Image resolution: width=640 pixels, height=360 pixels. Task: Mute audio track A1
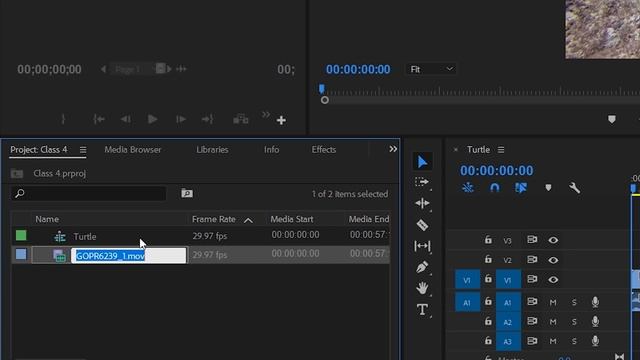tap(553, 302)
